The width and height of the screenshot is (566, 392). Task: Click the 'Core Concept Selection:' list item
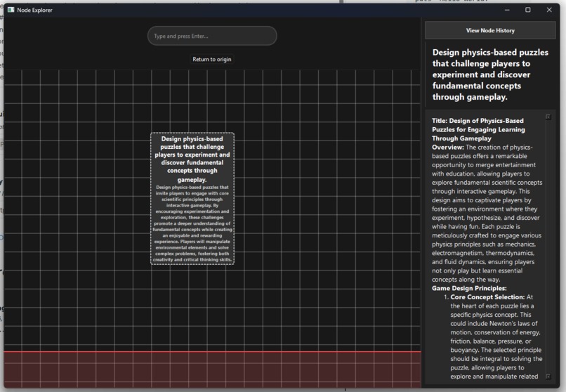(x=487, y=297)
